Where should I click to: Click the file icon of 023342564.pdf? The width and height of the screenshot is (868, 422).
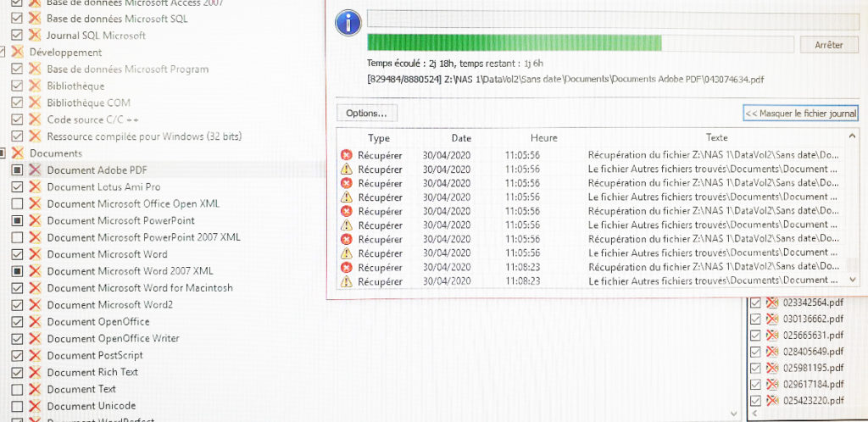click(771, 303)
